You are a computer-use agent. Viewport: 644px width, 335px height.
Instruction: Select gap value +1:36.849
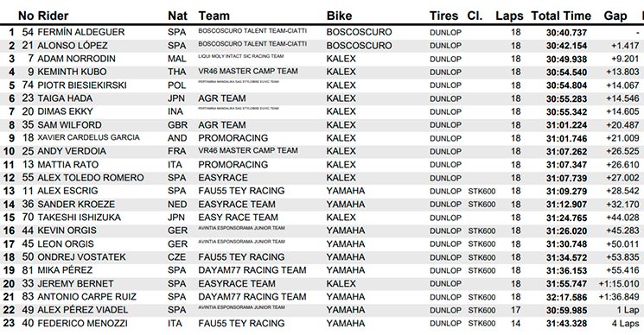(619, 297)
